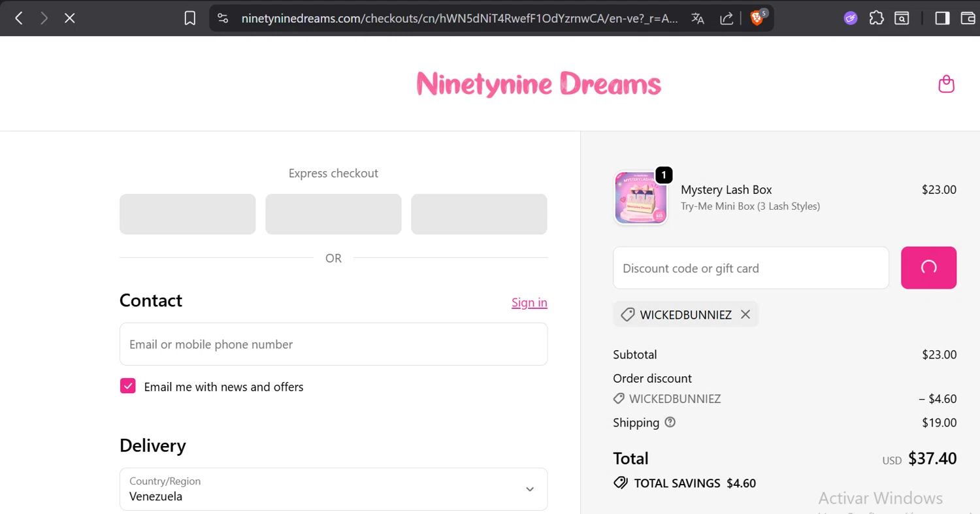Go back with the browser back arrow
The width and height of the screenshot is (980, 514).
(19, 18)
